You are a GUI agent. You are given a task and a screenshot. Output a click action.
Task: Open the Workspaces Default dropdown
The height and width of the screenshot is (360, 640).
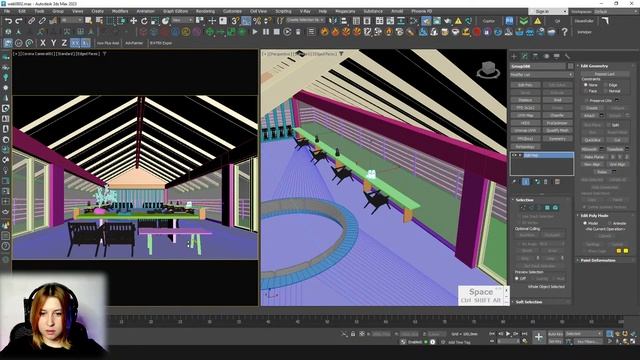pos(616,11)
